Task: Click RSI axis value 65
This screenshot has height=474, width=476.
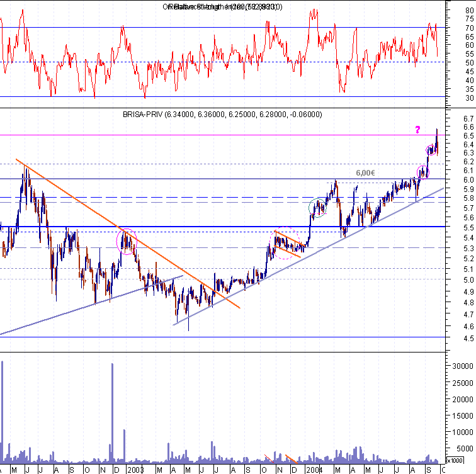Action: coord(469,37)
